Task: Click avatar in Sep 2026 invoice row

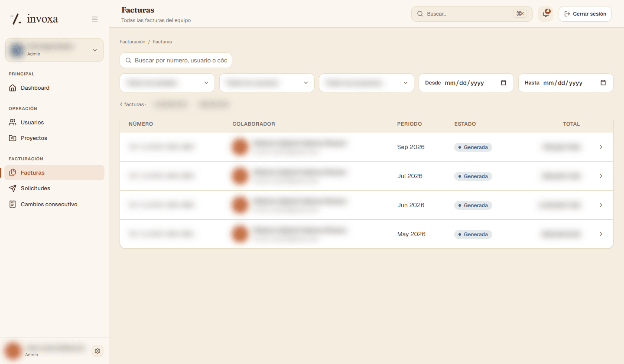Action: [240, 147]
